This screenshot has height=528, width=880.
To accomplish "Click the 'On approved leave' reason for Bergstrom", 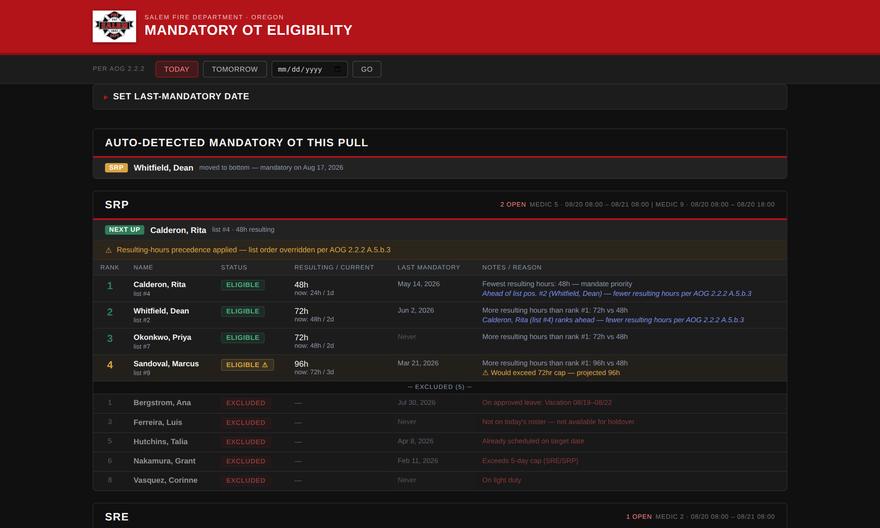I will pyautogui.click(x=547, y=403).
